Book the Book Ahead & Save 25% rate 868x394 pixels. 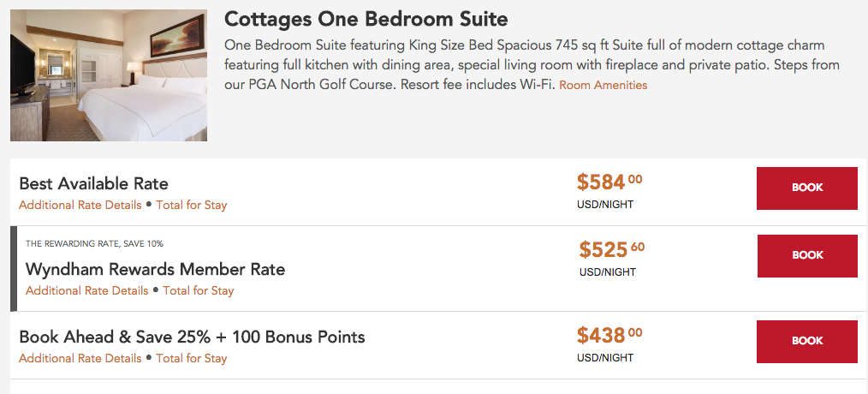pyautogui.click(x=806, y=341)
